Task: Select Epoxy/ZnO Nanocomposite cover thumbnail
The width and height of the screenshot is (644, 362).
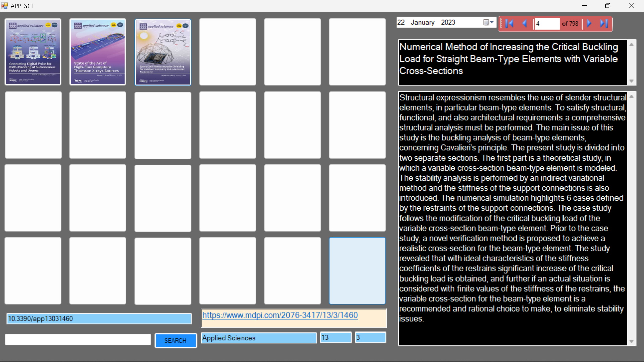Action: click(163, 52)
